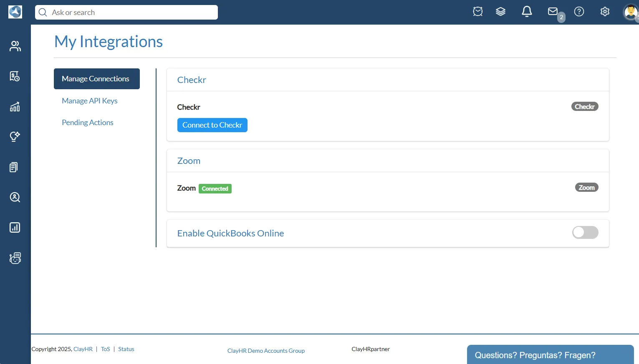Click the alarm clock icon in header
The height and width of the screenshot is (364, 639).
(x=478, y=12)
